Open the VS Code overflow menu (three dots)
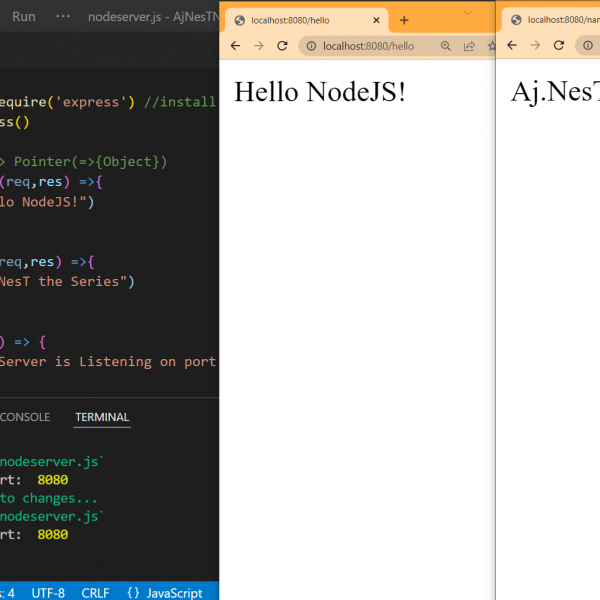The image size is (600, 600). [63, 17]
